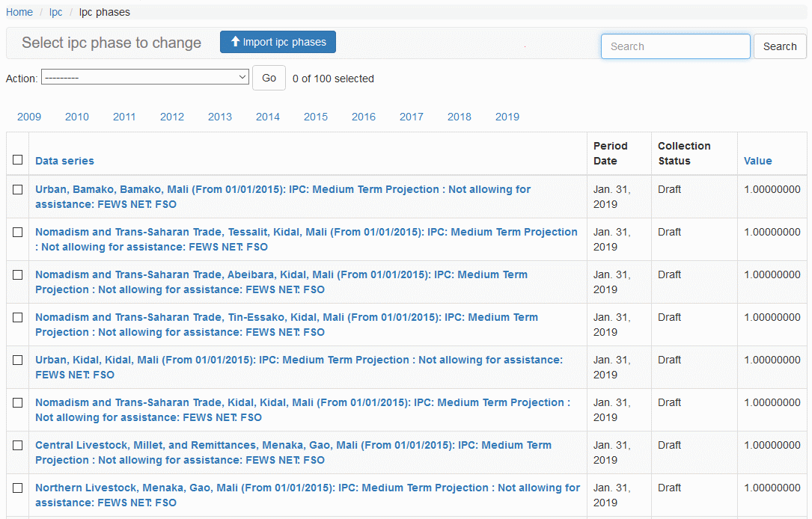Viewport: 812px width, 519px height.
Task: Focus the Search input field
Action: (x=675, y=46)
